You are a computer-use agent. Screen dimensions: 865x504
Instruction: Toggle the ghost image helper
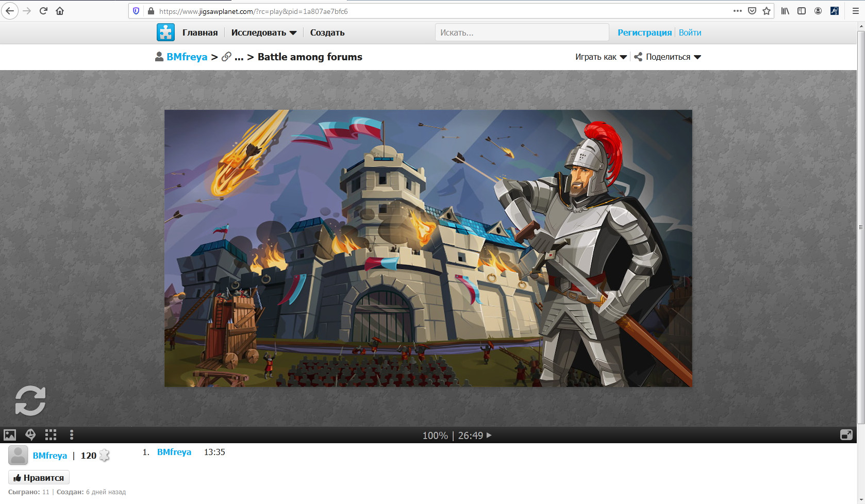tap(30, 435)
